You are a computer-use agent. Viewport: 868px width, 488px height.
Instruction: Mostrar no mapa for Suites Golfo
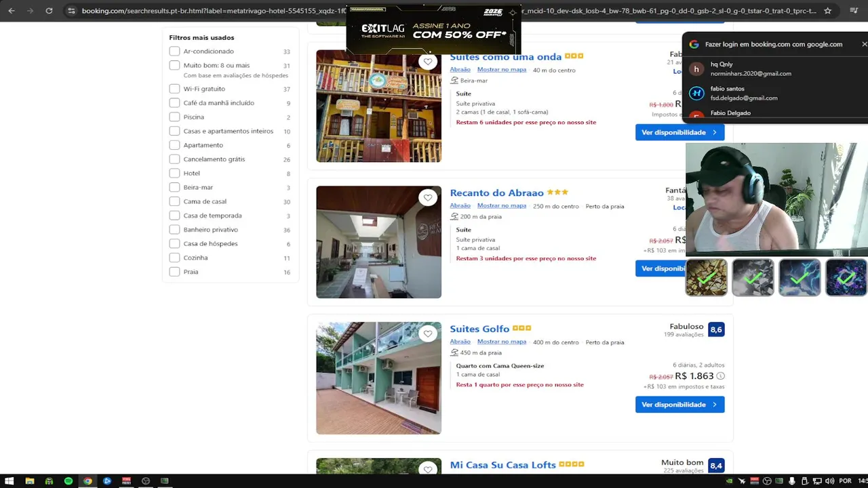(x=502, y=342)
